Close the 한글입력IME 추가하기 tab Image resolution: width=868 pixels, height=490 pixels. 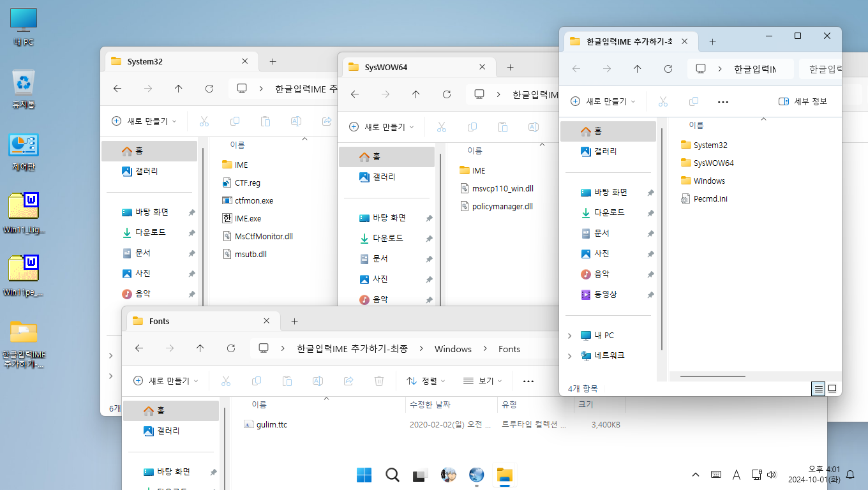pyautogui.click(x=685, y=41)
